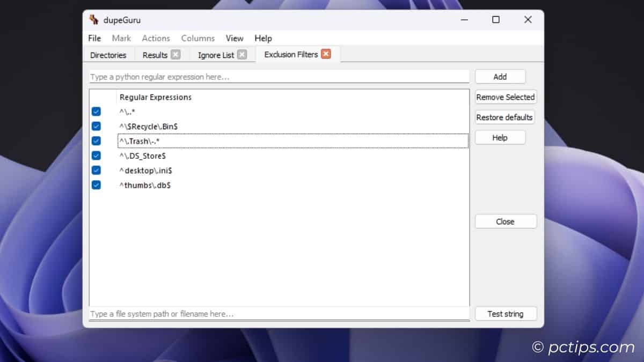Click the Test string button
Image resolution: width=644 pixels, height=362 pixels.
tap(506, 314)
